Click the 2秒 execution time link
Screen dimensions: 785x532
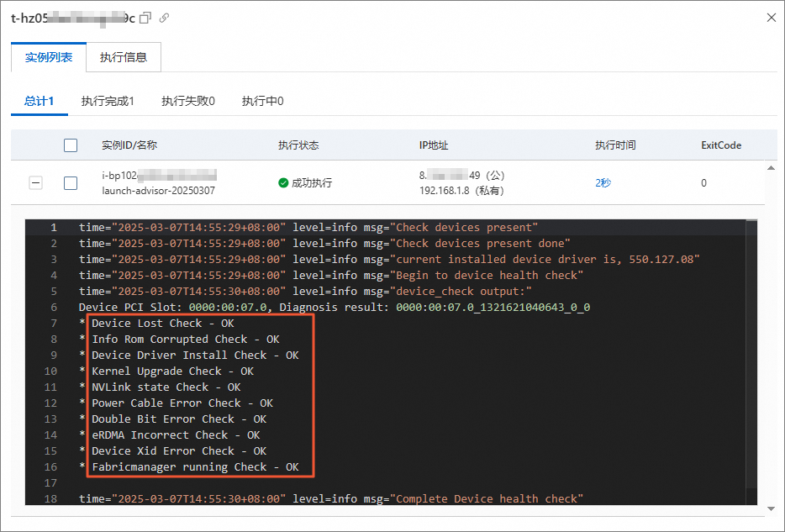coord(603,182)
